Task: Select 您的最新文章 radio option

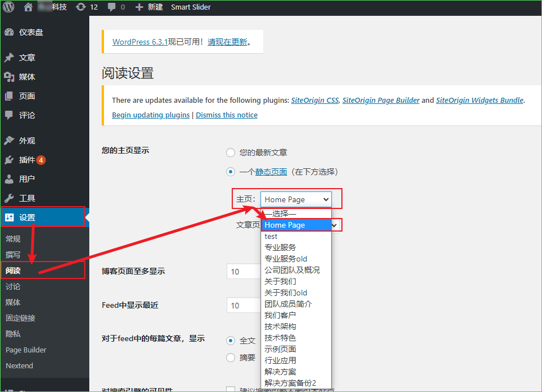Action: 231,153
